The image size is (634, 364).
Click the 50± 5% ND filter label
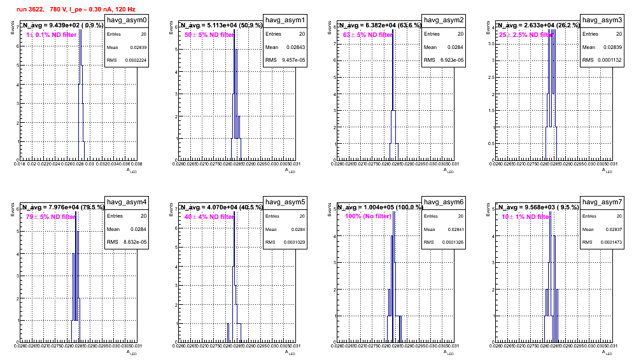click(209, 35)
